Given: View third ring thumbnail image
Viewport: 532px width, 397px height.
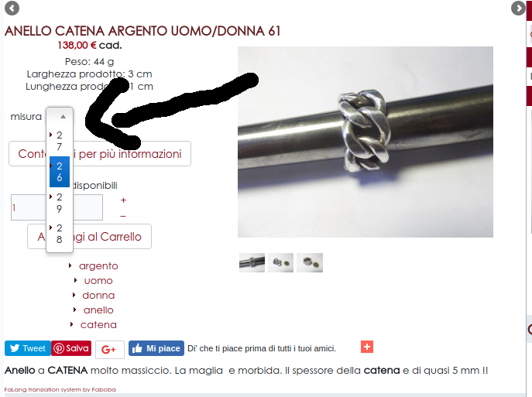Looking at the screenshot, I should [x=310, y=263].
